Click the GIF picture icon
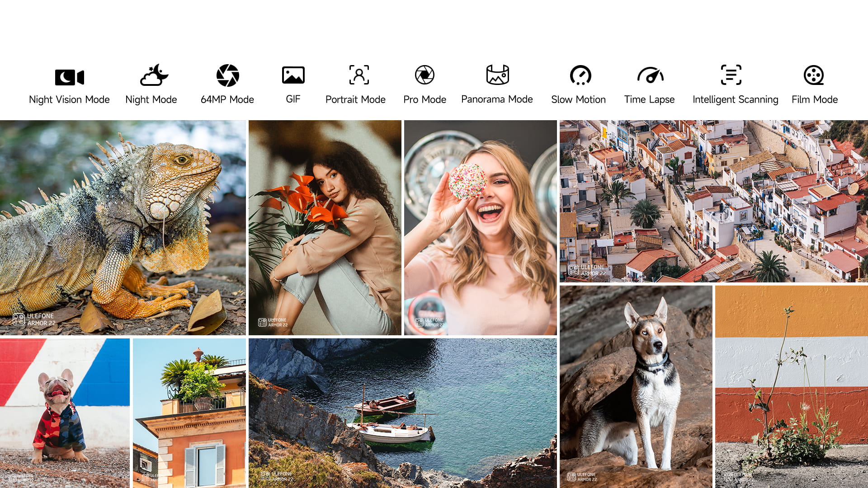This screenshot has height=488, width=868. [x=293, y=75]
